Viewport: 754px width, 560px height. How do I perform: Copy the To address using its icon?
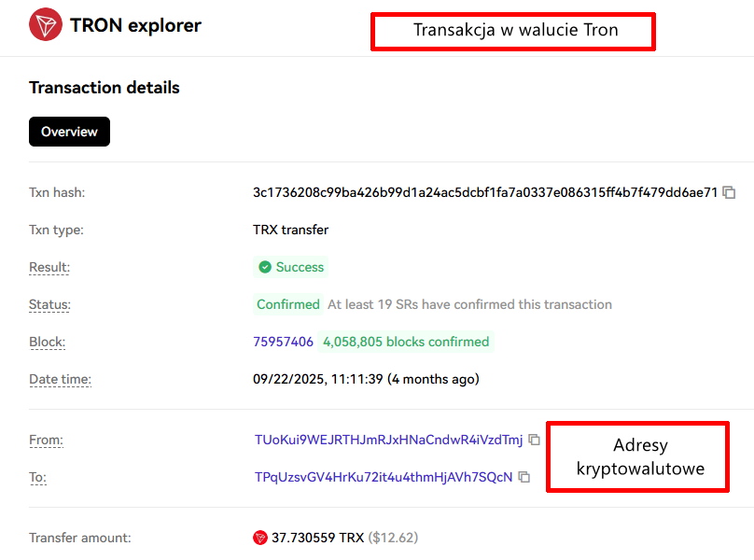(524, 477)
